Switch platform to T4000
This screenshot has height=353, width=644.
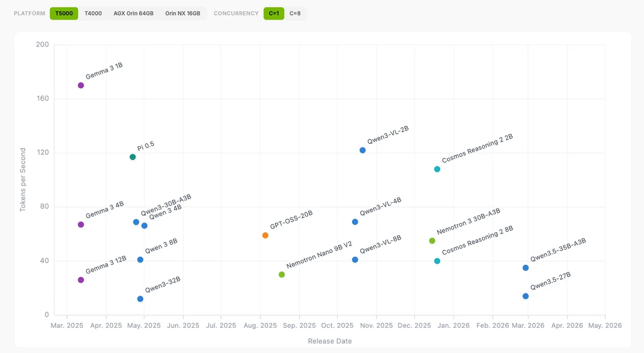click(93, 13)
